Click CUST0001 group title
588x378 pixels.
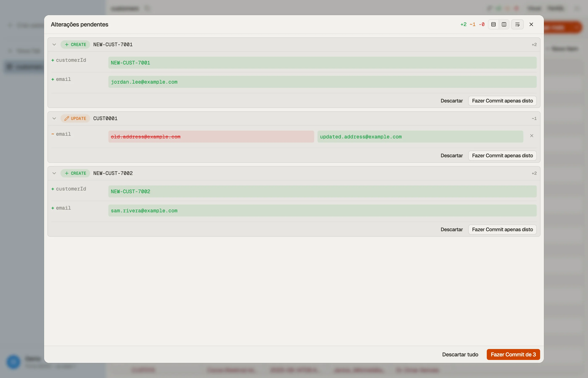click(x=105, y=118)
